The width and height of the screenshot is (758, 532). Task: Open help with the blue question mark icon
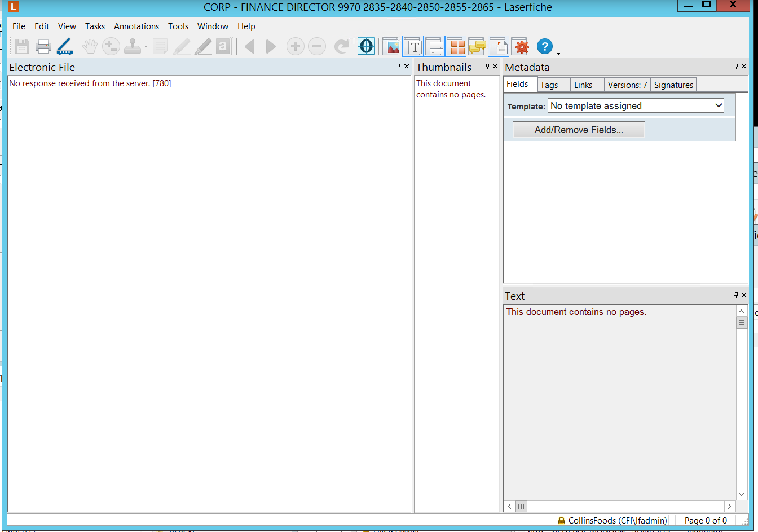[544, 47]
